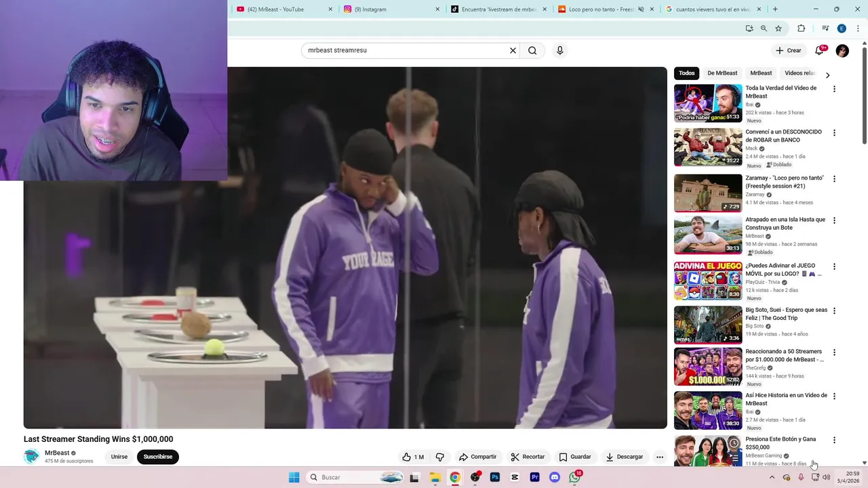The height and width of the screenshot is (488, 868).
Task: Open Discord from the taskbar
Action: (555, 477)
